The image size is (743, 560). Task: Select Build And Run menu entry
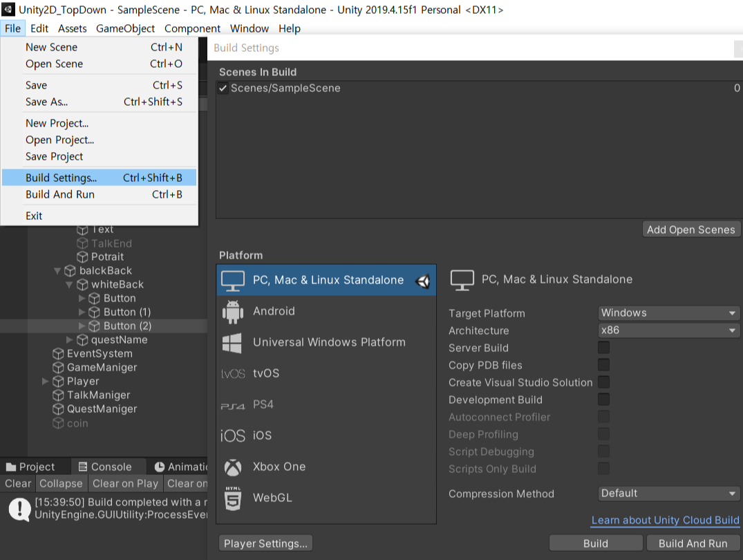click(99, 194)
